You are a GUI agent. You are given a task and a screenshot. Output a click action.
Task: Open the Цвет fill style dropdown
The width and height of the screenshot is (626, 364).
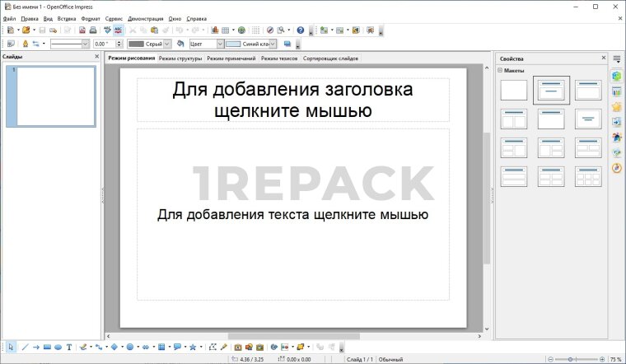(220, 44)
